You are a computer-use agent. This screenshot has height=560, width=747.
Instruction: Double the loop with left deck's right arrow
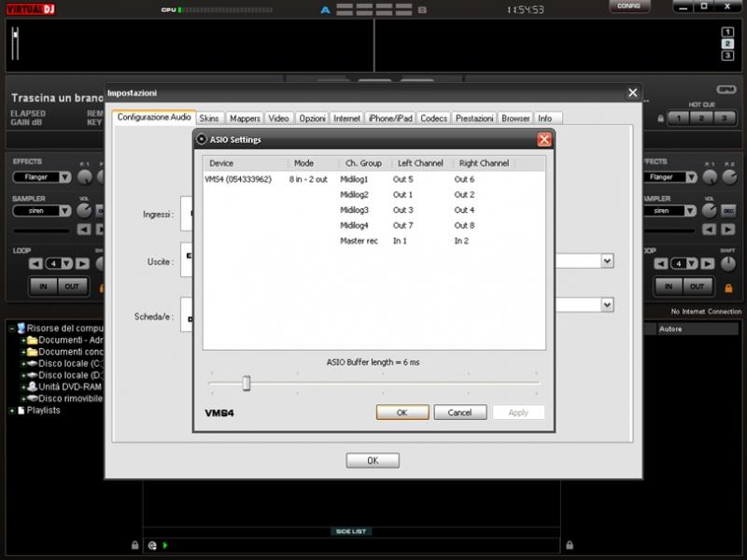tap(82, 263)
